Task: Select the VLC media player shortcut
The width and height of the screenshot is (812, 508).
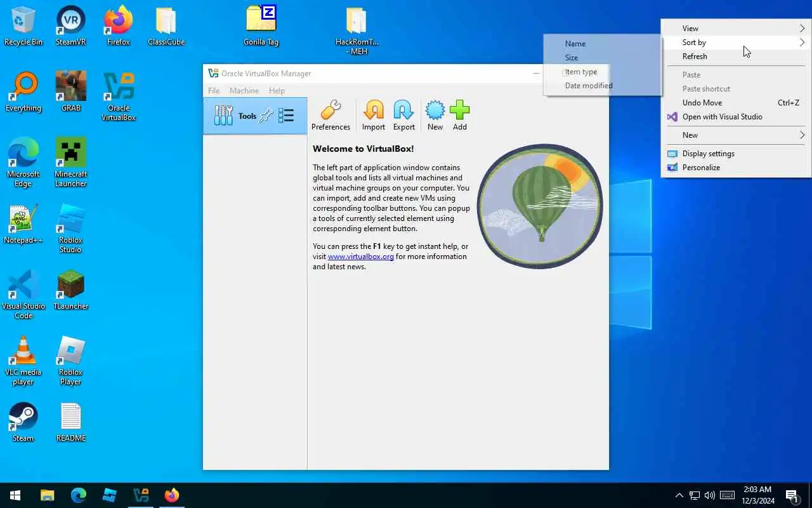Action: 23,361
